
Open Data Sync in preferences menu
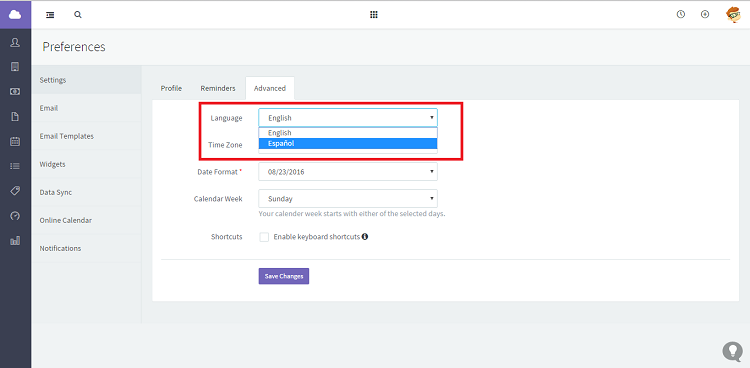86,192
